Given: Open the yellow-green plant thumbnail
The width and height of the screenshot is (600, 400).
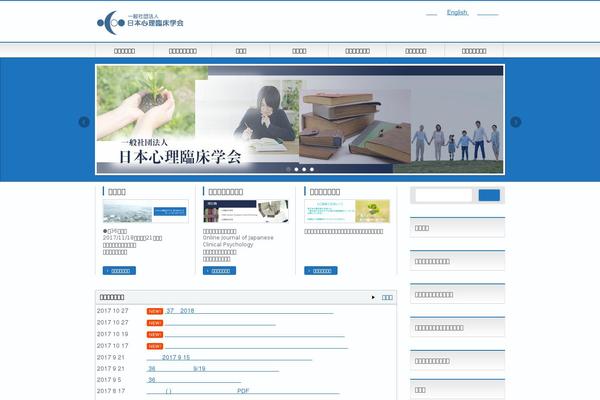Looking at the screenshot, I should point(347,211).
